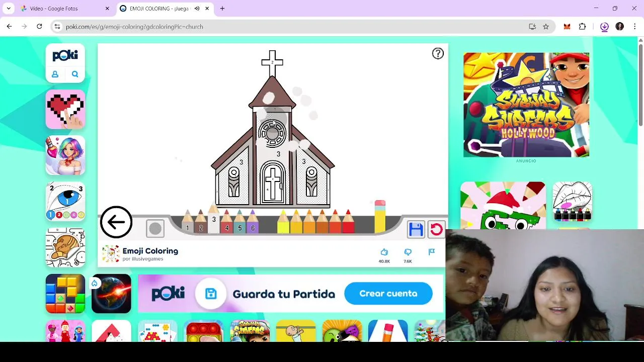Open the red pop-it game thumbnail
Image resolution: width=644 pixels, height=362 pixels.
[x=203, y=331]
